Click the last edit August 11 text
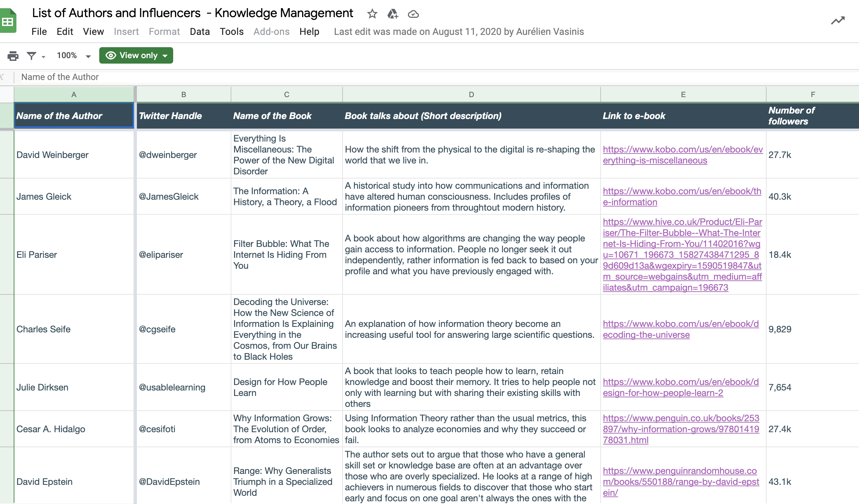The height and width of the screenshot is (504, 859). click(459, 31)
